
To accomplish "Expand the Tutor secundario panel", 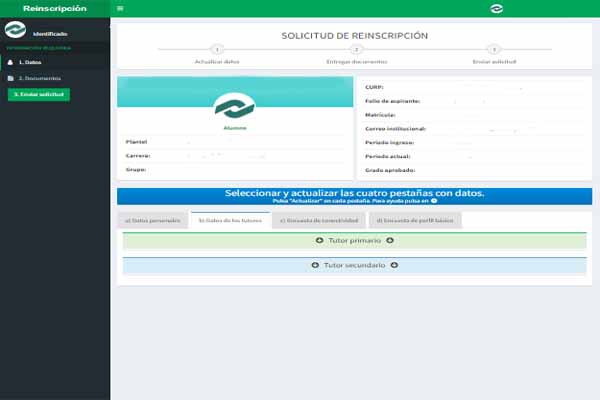I will point(354,265).
